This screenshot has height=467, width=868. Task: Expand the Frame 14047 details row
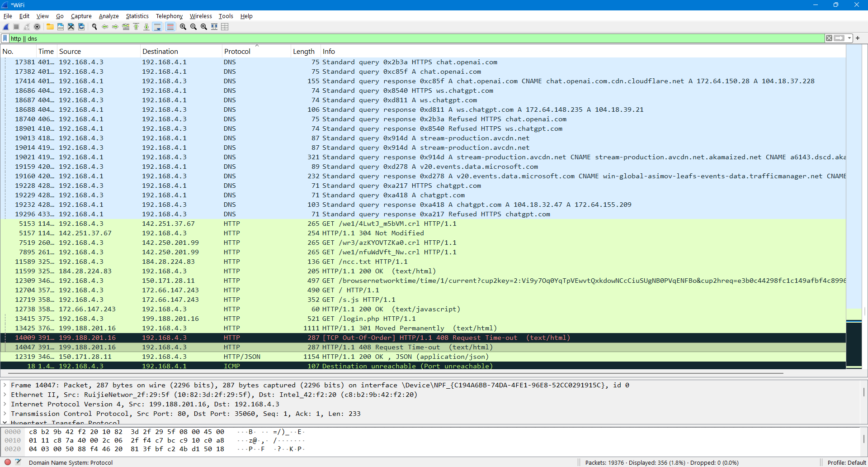(x=5, y=385)
